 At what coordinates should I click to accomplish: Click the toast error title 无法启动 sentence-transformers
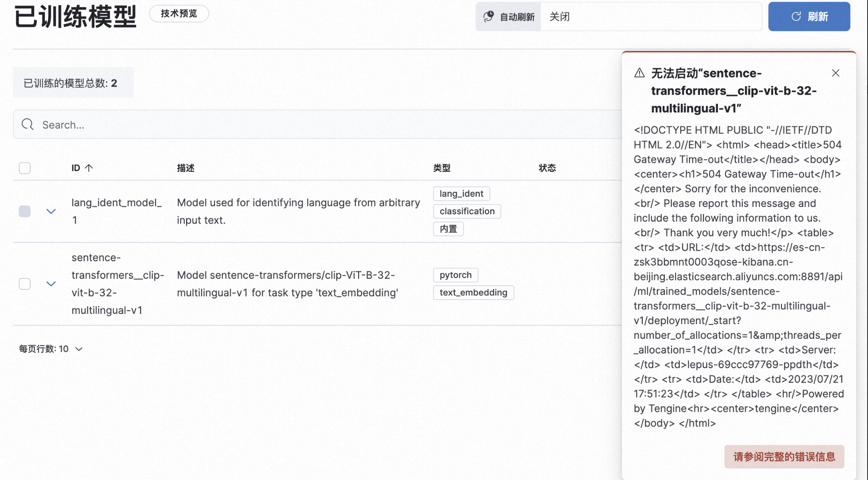[x=733, y=91]
